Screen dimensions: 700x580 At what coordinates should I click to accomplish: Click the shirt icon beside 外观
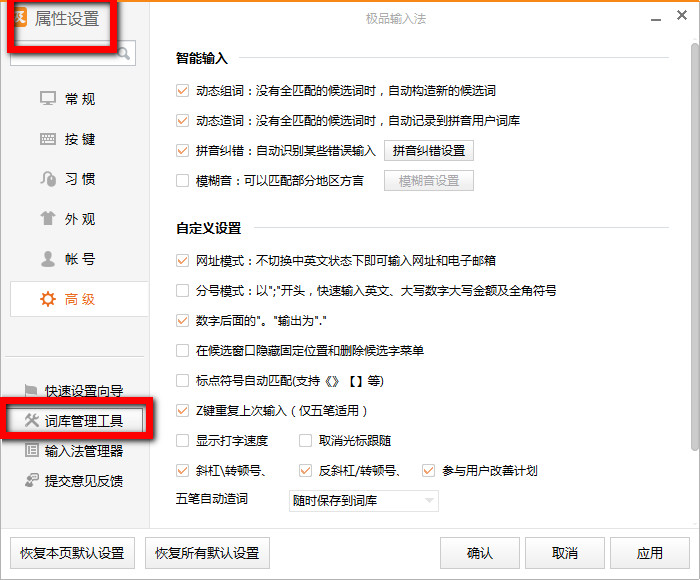tap(47, 219)
